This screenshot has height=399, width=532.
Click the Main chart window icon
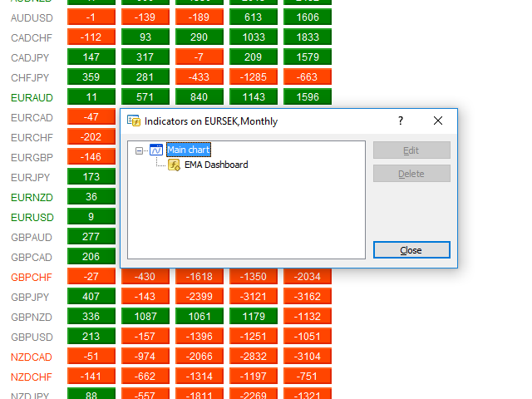[x=156, y=150]
